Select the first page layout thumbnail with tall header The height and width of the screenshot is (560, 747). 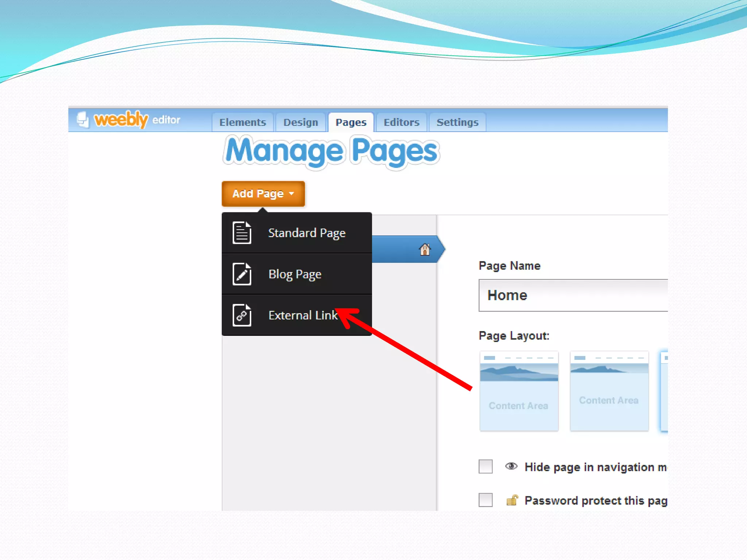519,391
